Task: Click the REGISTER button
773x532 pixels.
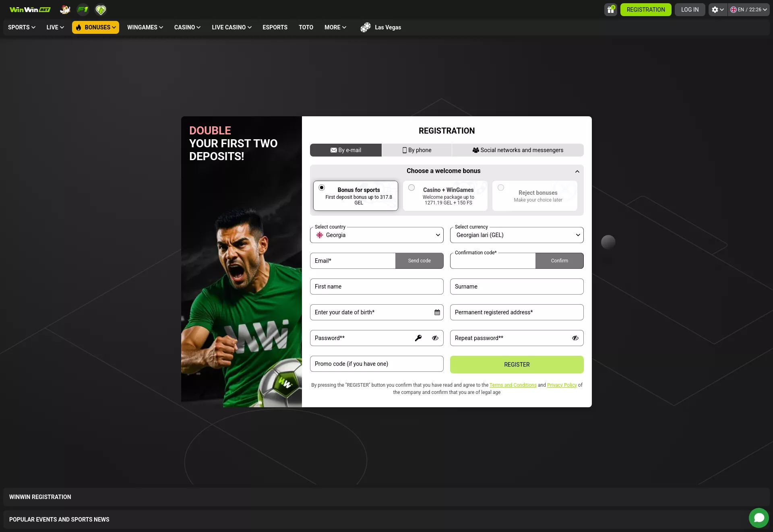Action: click(517, 365)
